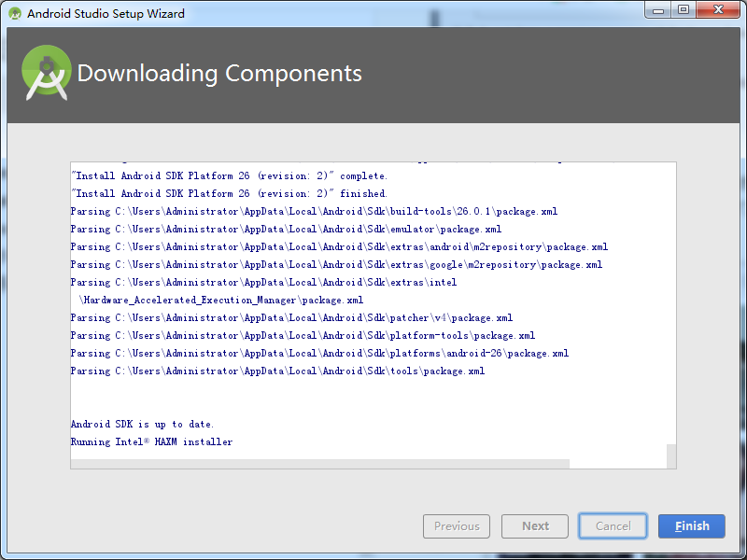Viewport: 747px width, 560px height.
Task: Click the Finish button
Action: click(692, 526)
